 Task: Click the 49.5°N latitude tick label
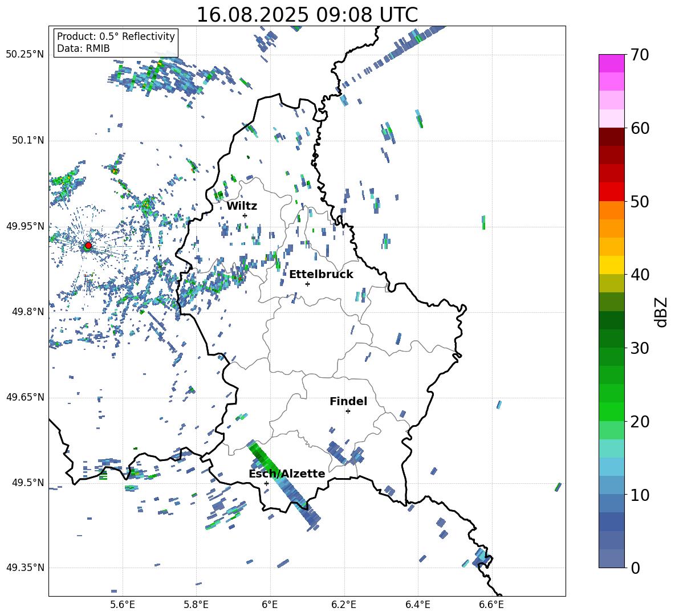point(27,483)
